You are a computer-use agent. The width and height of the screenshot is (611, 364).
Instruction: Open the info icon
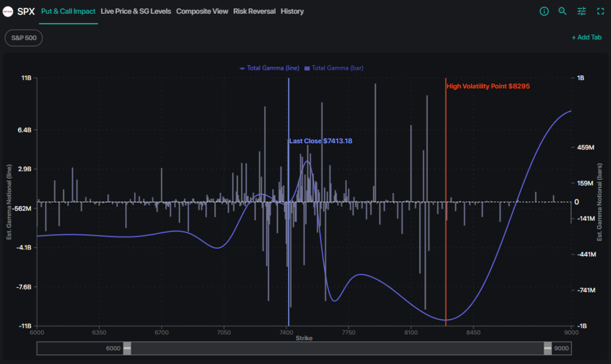click(x=544, y=11)
